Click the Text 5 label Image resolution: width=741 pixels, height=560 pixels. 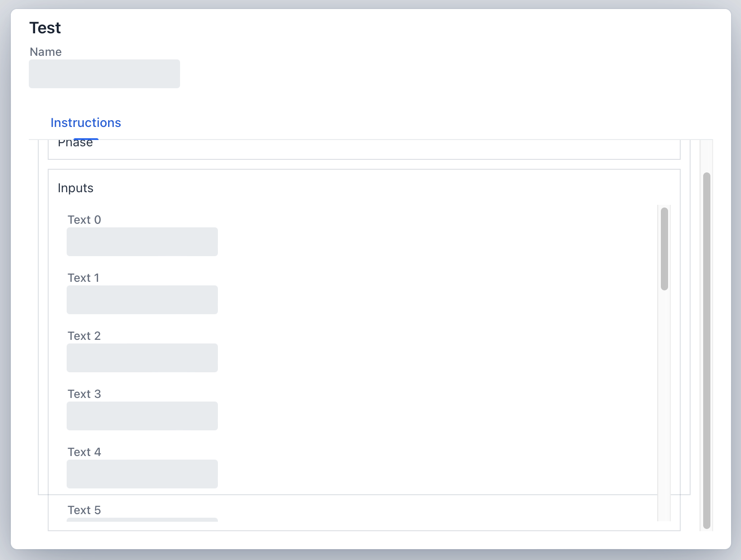coord(84,510)
